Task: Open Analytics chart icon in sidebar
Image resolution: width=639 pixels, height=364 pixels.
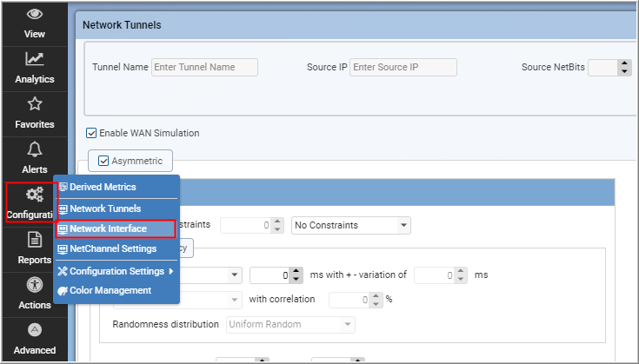Action: [35, 59]
